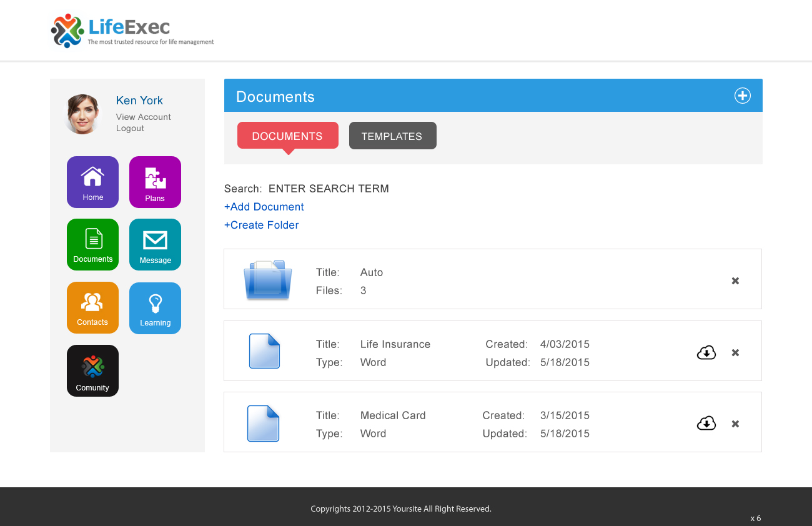Remove the Medical Card document
Image resolution: width=812 pixels, height=526 pixels.
click(x=735, y=424)
